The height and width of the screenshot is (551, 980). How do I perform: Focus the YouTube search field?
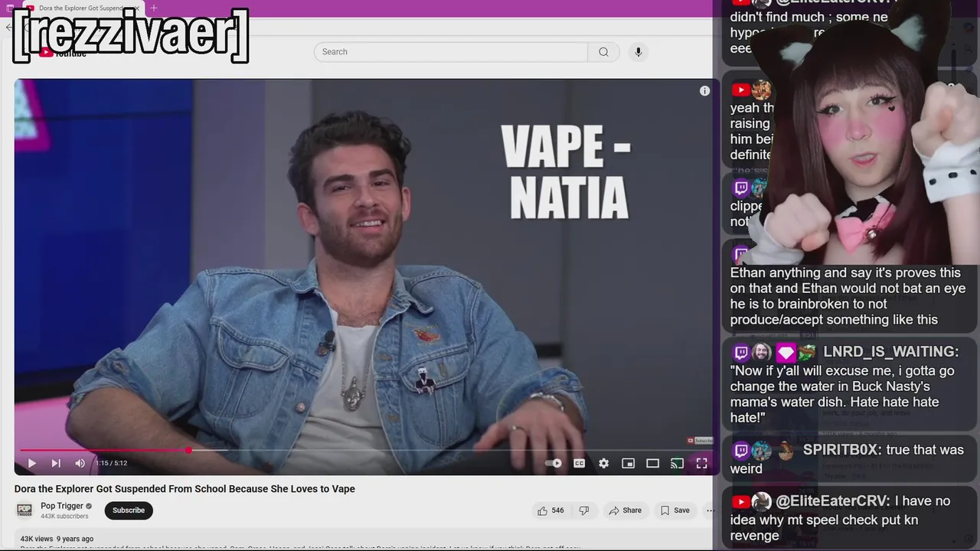click(451, 52)
